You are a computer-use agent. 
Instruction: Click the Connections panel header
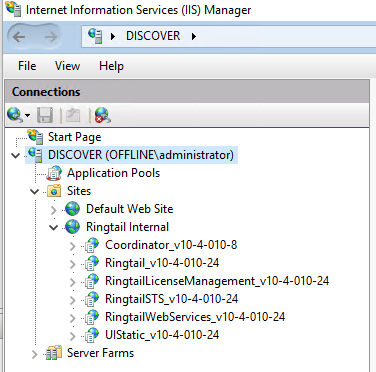187,92
